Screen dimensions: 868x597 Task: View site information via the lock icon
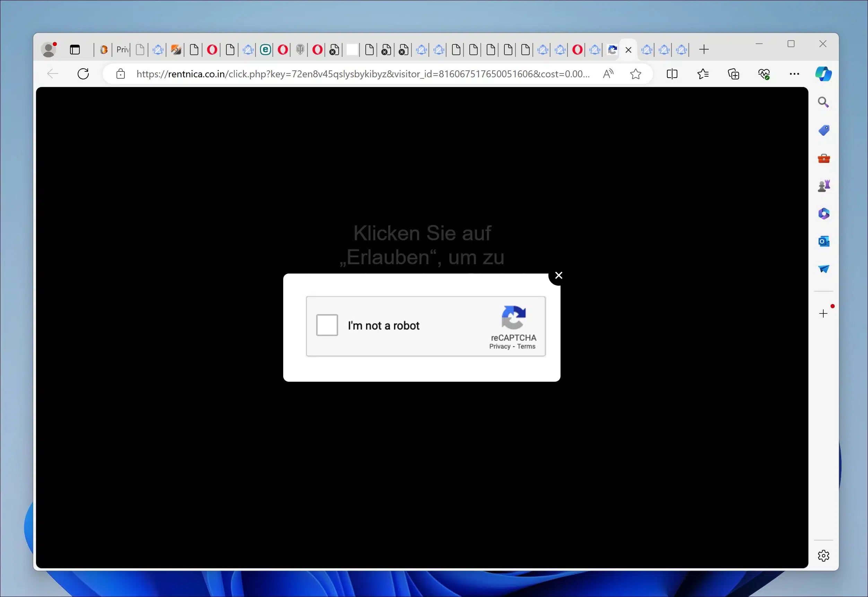point(120,74)
